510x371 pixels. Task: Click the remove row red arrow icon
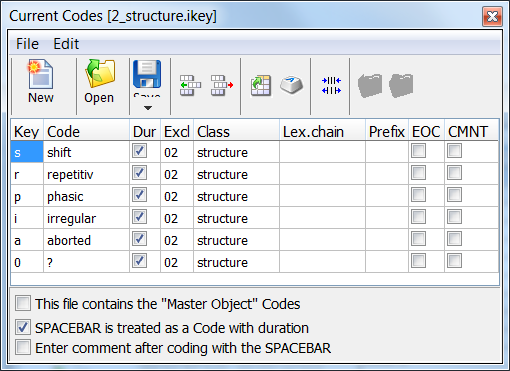point(222,85)
